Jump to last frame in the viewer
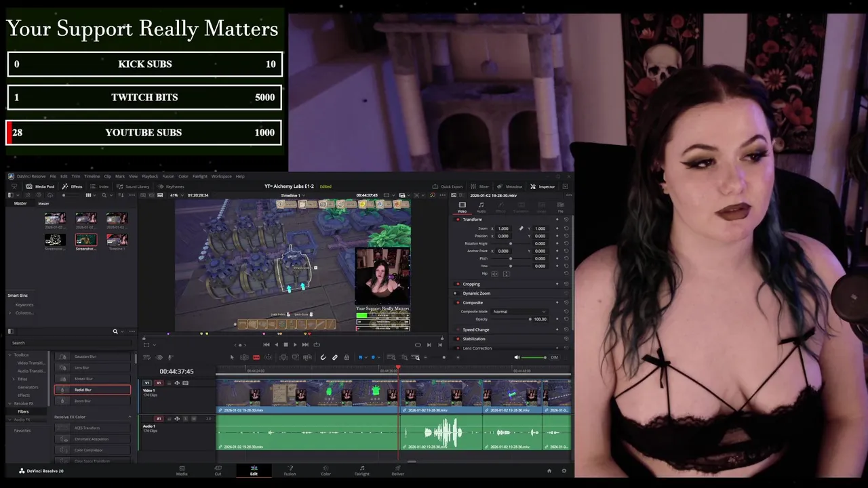Screen dimensions: 868x488 [305, 344]
